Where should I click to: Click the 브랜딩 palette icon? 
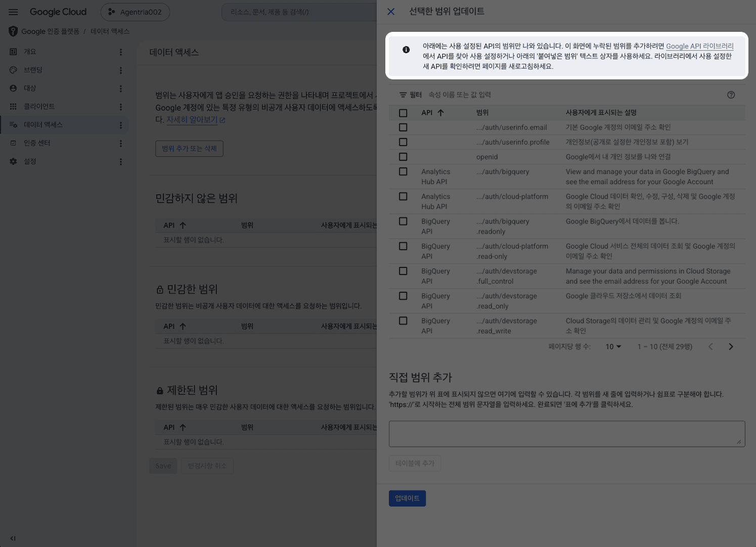coord(13,70)
